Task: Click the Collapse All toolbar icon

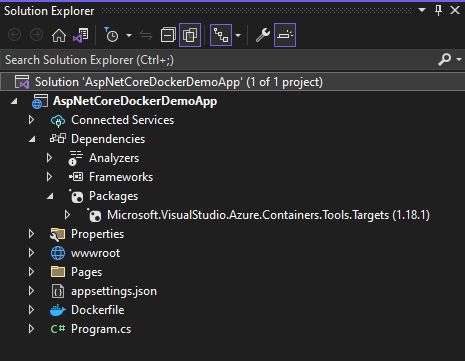Action: 168,35
